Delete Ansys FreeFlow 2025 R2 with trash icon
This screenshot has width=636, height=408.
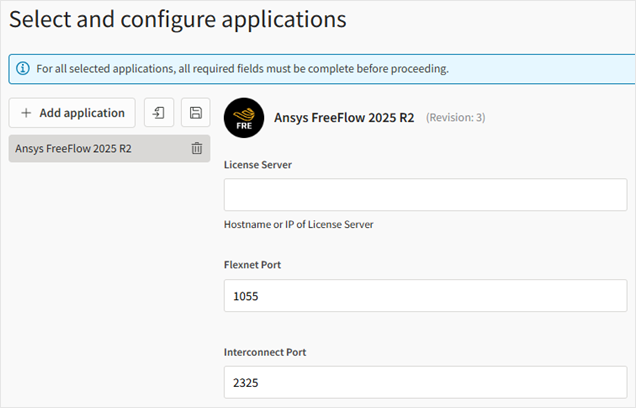tap(197, 148)
